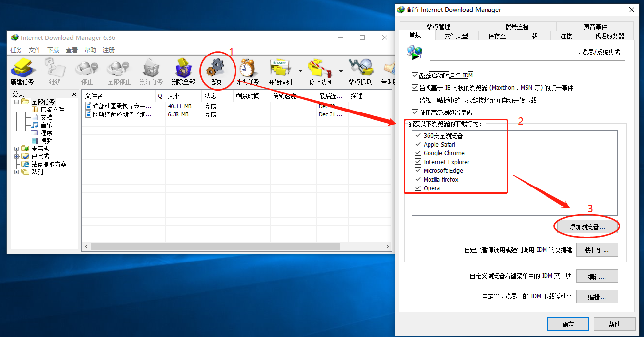Open 计划任务 (scheduler) via the clock icon
The image size is (644, 337).
(247, 72)
